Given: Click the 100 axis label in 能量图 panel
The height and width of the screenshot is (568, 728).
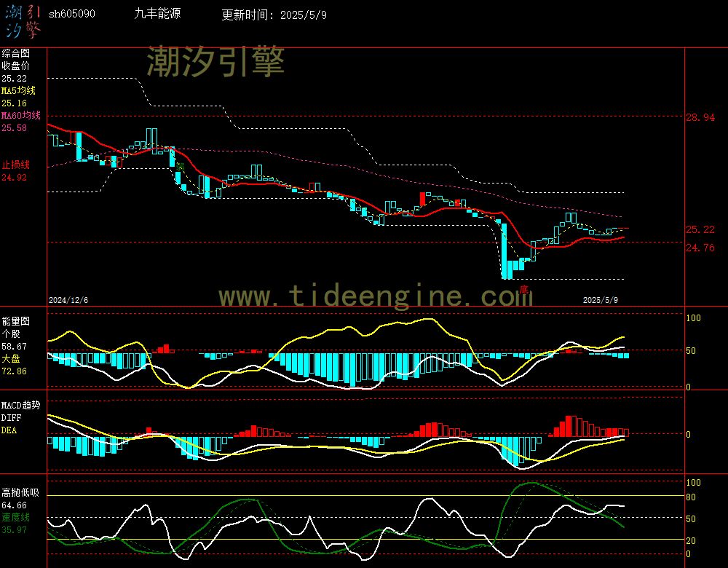Looking at the screenshot, I should [693, 318].
